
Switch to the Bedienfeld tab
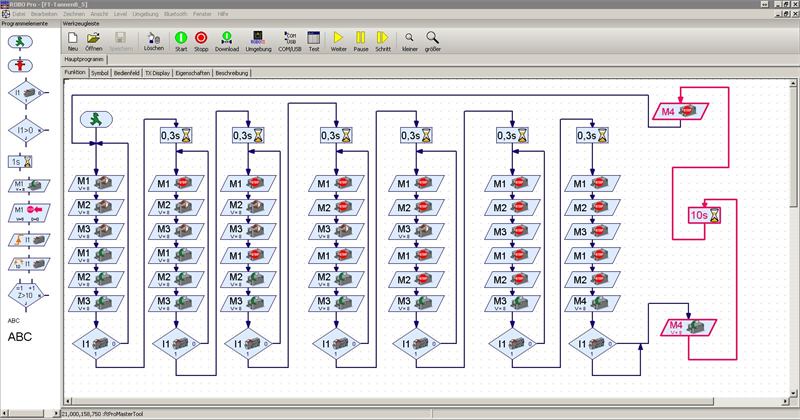point(126,73)
